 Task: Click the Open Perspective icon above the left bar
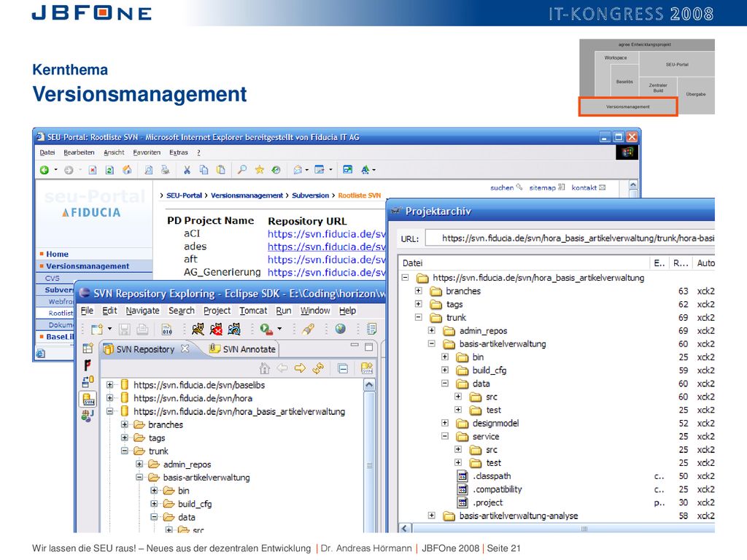click(x=88, y=349)
